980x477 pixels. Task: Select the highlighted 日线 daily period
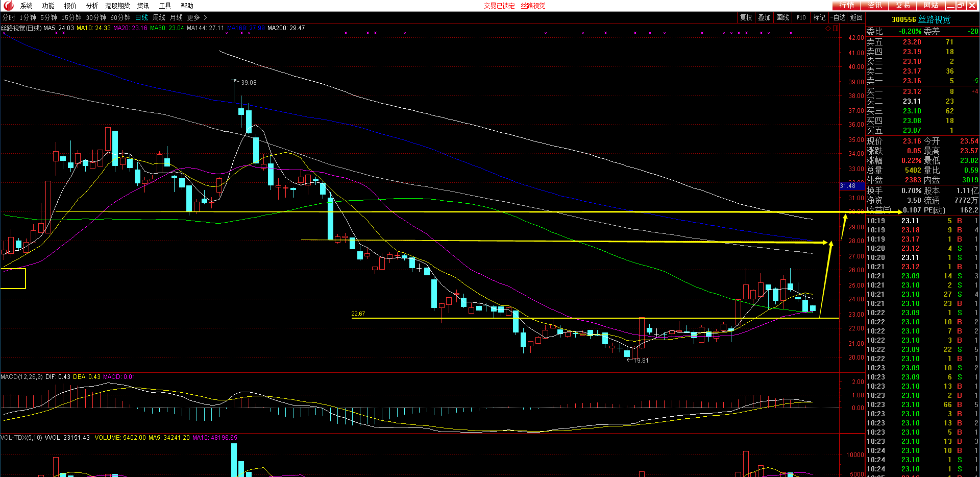coord(141,18)
